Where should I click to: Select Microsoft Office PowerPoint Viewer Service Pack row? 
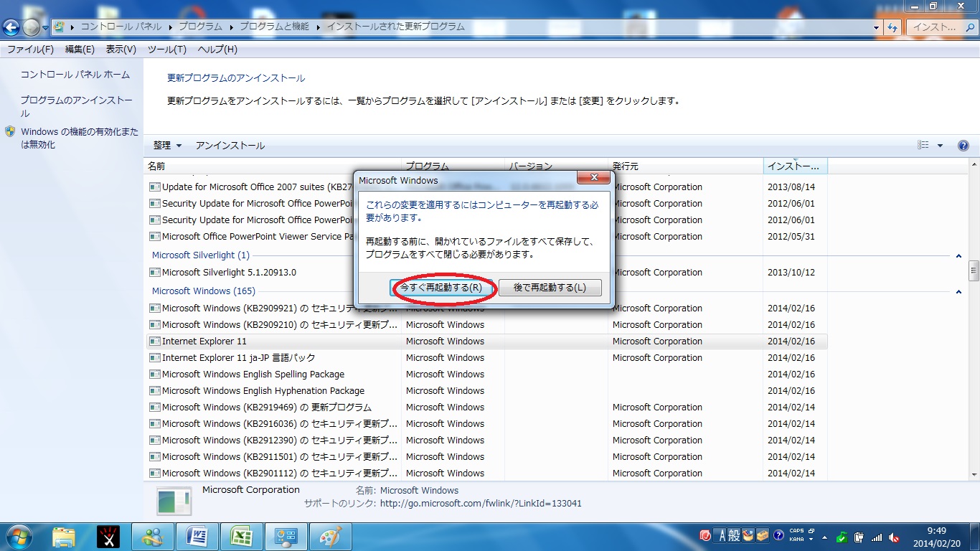[x=486, y=237]
